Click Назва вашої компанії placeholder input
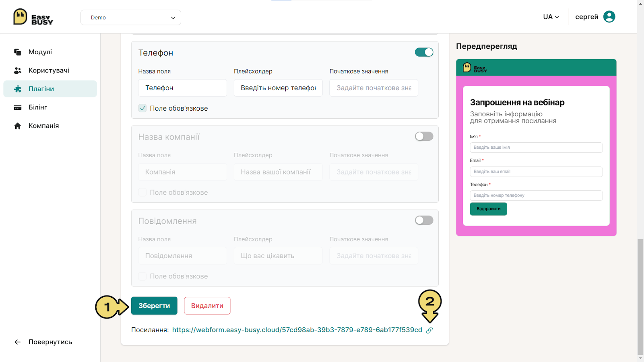 tap(278, 172)
